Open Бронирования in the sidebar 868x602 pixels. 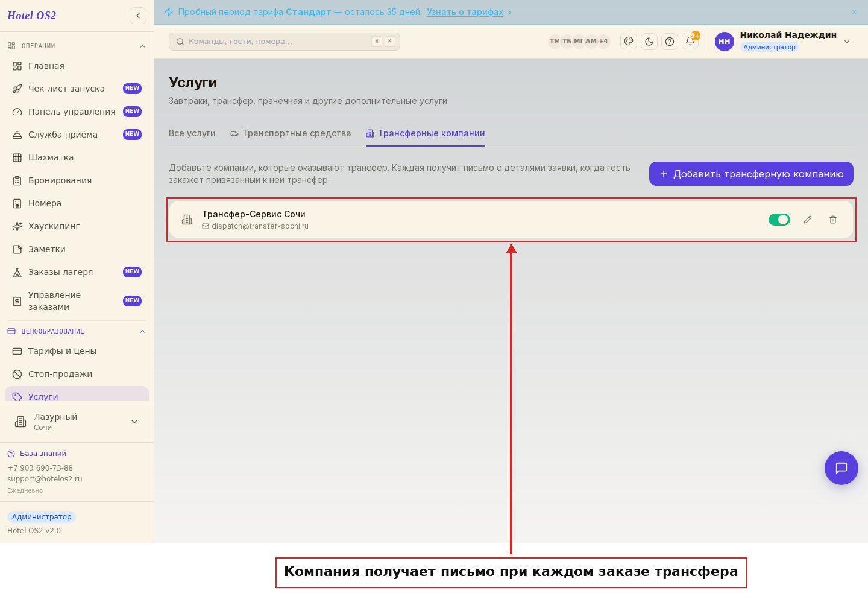[77, 180]
